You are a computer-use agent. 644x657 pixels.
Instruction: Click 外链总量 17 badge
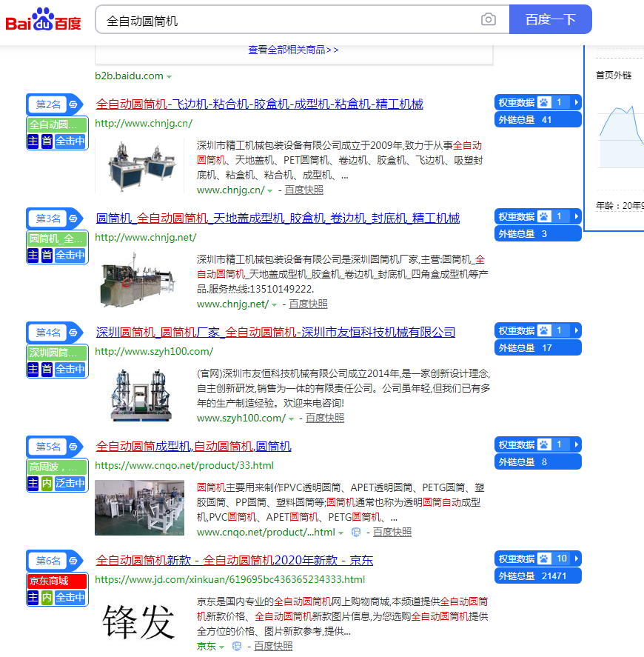[x=538, y=348]
